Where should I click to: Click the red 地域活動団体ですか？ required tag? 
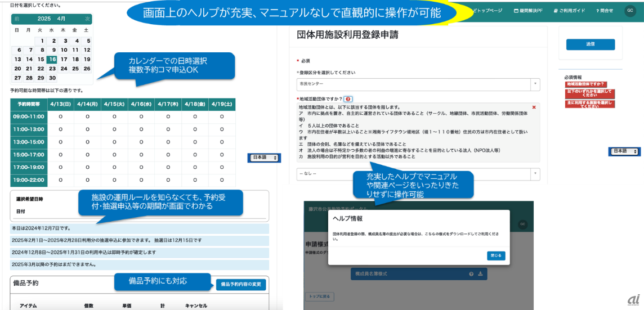(x=586, y=84)
